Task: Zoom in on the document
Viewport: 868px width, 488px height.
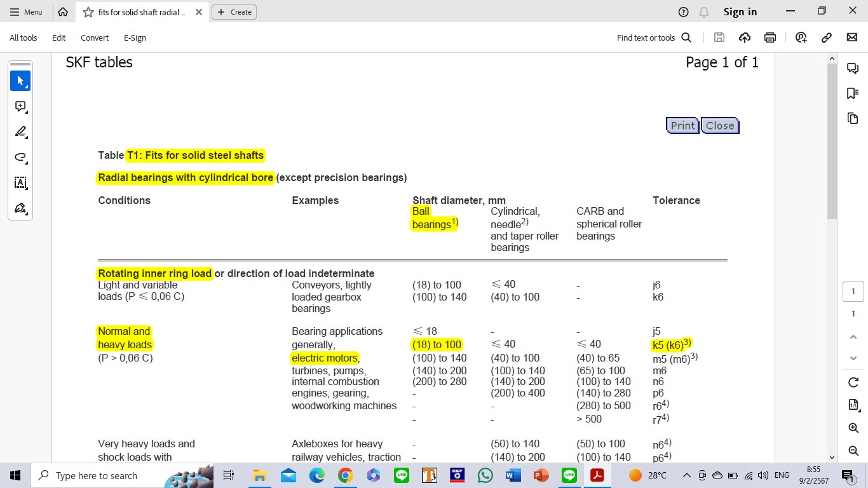Action: click(853, 428)
